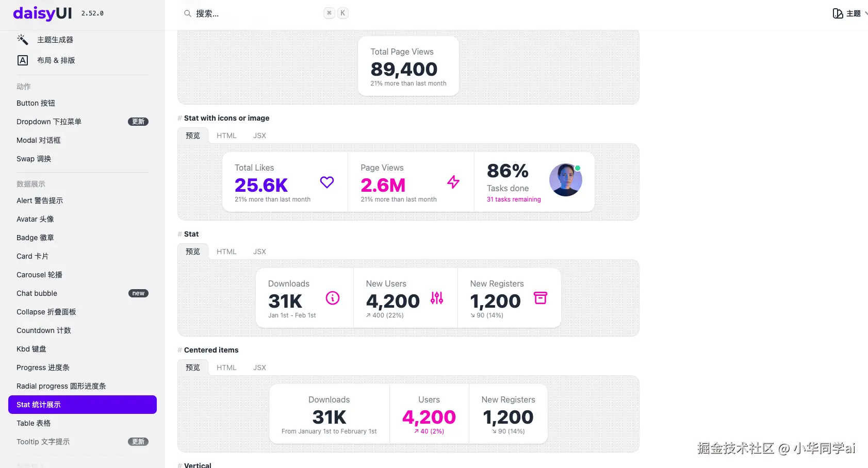The width and height of the screenshot is (868, 468).
Task: Open the theme dropdown in the header
Action: (x=848, y=13)
